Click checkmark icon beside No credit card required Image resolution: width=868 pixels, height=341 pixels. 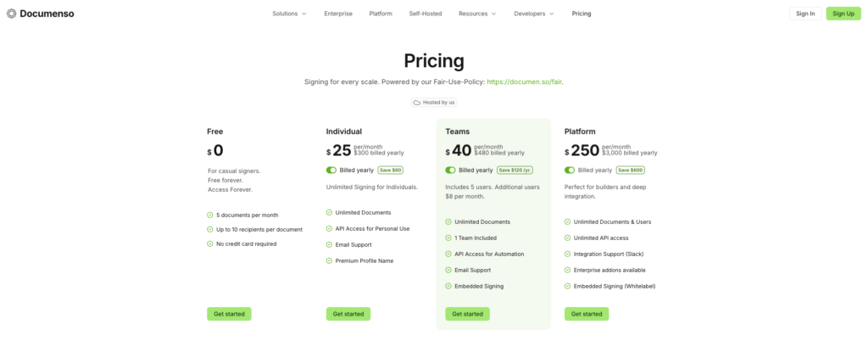point(210,243)
